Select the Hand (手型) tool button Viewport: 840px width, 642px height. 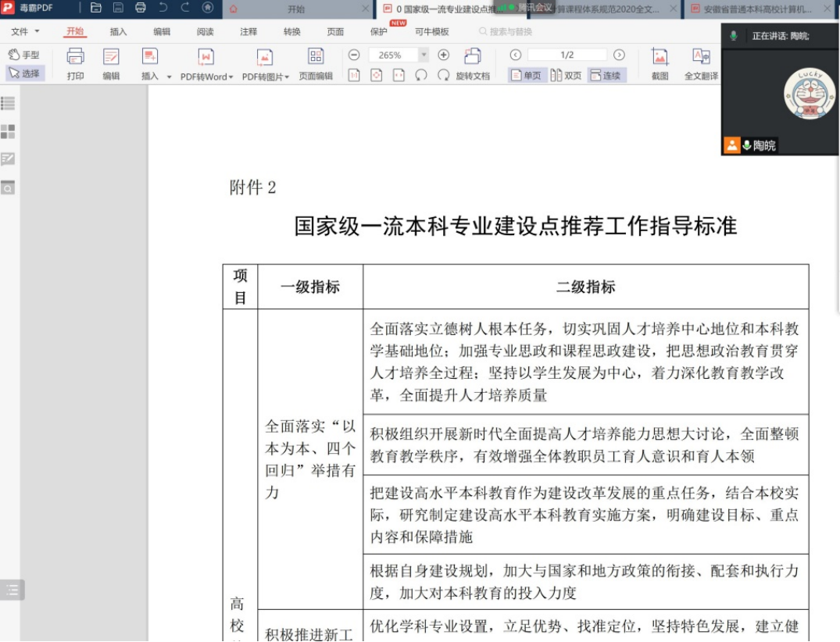click(23, 55)
